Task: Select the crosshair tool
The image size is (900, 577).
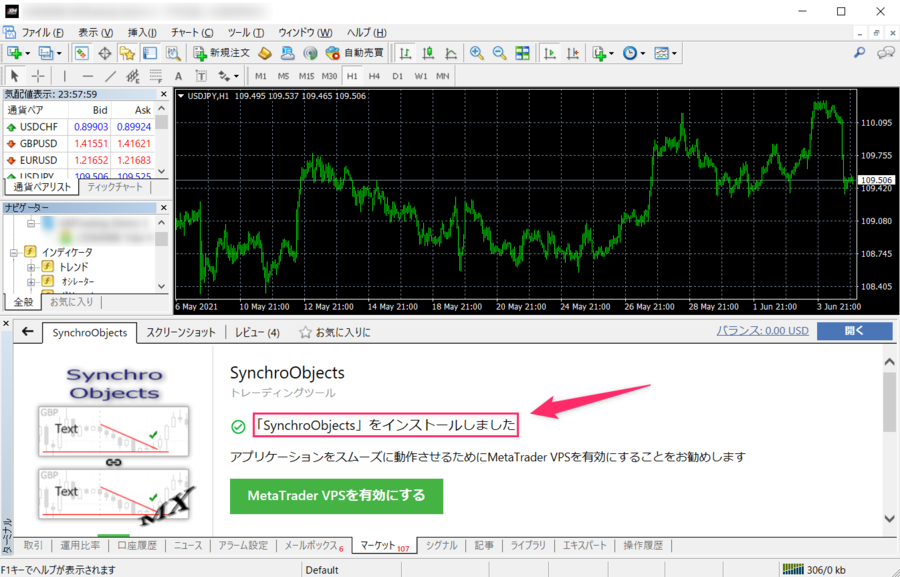Action: (x=38, y=76)
